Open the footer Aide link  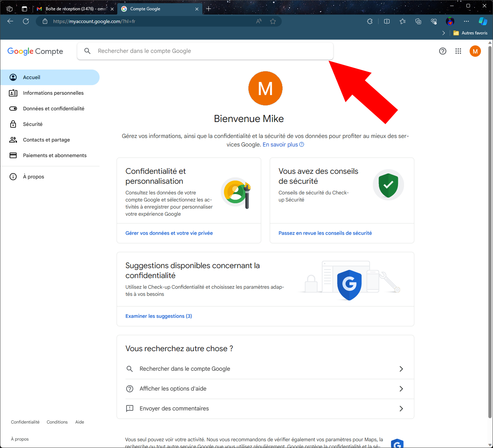[80, 422]
